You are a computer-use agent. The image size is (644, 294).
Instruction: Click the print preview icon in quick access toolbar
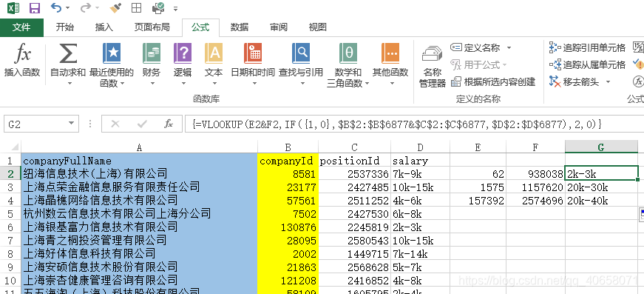click(157, 8)
